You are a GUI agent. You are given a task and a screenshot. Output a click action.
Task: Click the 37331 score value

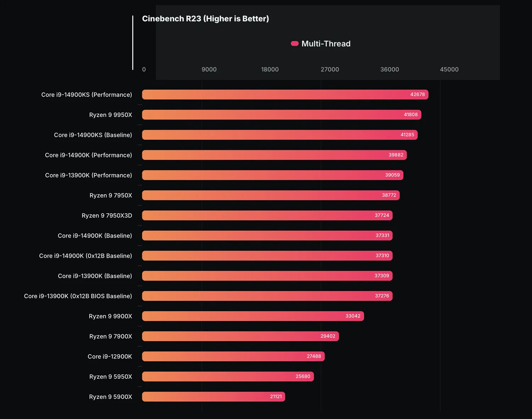pos(382,235)
